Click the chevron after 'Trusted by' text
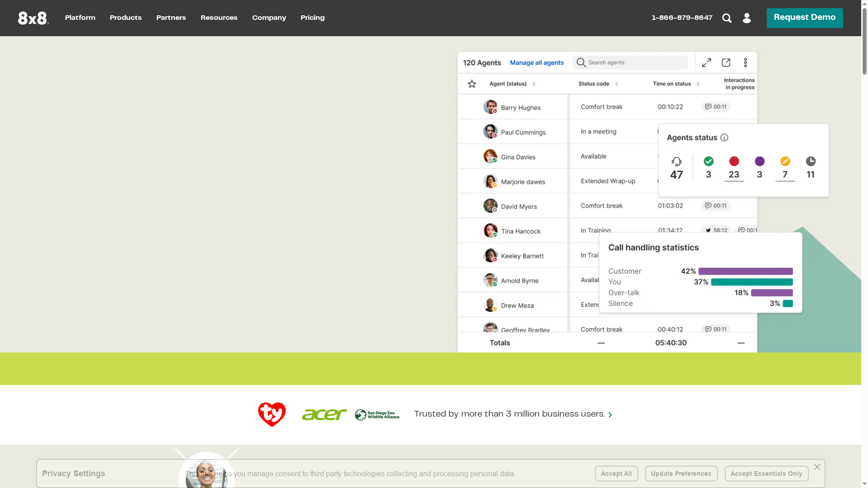 point(610,415)
